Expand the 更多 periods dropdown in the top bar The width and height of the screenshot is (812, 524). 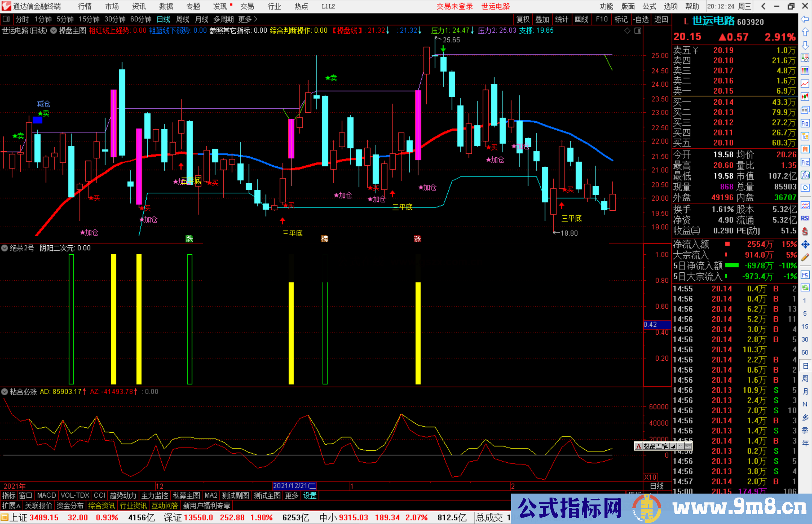tap(248, 19)
